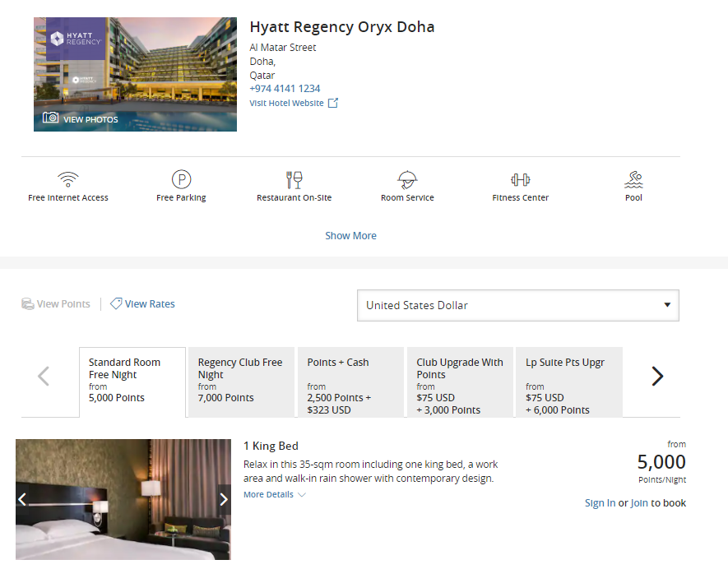The width and height of the screenshot is (728, 569).
Task: Click the room description mentioning 35-sqm room
Action: pos(370,471)
